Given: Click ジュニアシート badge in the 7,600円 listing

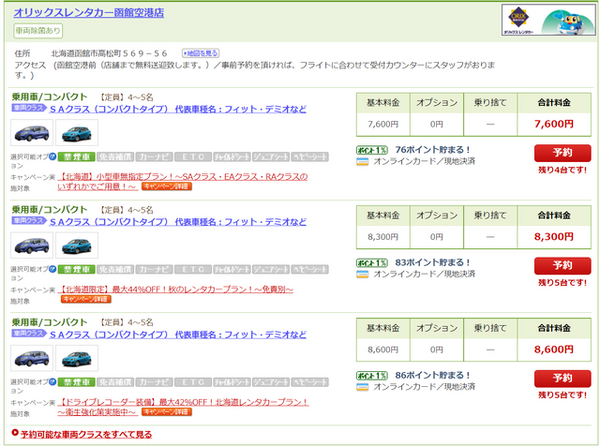Looking at the screenshot, I should pyautogui.click(x=271, y=157).
